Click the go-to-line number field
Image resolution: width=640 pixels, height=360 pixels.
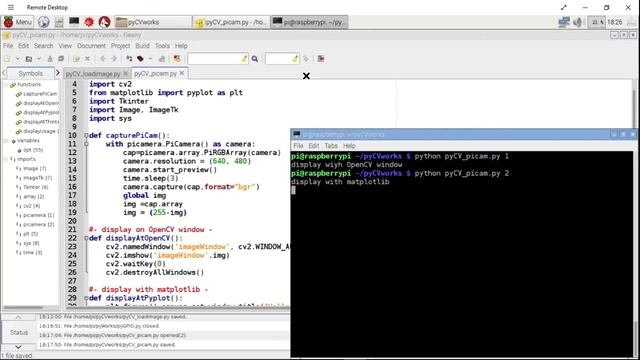(282, 59)
